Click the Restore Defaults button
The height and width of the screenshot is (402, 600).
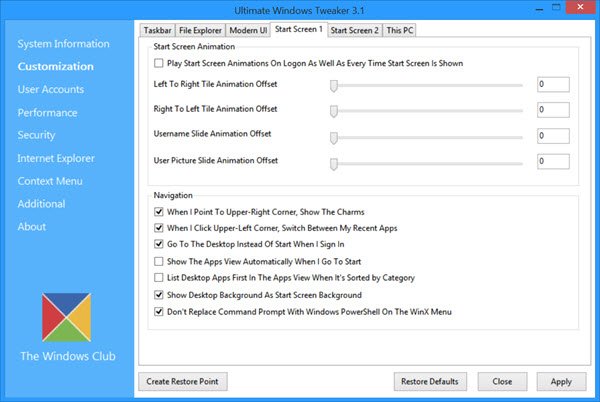[x=430, y=381]
